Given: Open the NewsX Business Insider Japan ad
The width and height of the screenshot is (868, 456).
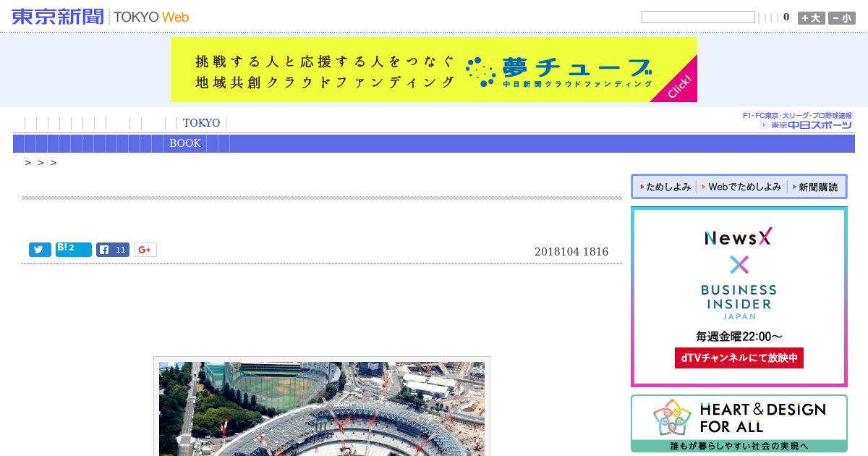Looking at the screenshot, I should pyautogui.click(x=739, y=297).
